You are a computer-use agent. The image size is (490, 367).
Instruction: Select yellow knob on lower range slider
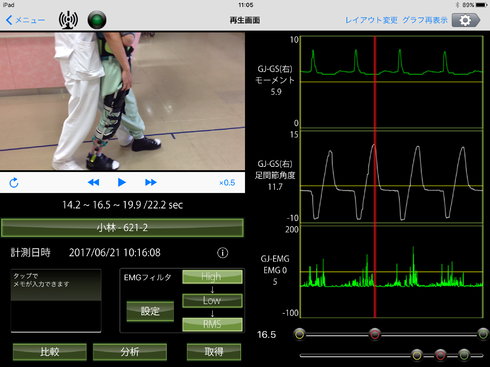click(417, 355)
